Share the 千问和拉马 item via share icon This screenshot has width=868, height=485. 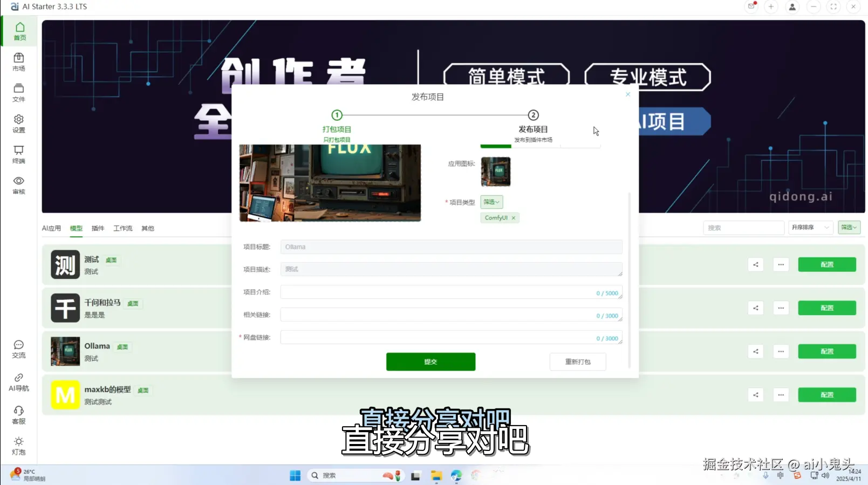coord(756,308)
